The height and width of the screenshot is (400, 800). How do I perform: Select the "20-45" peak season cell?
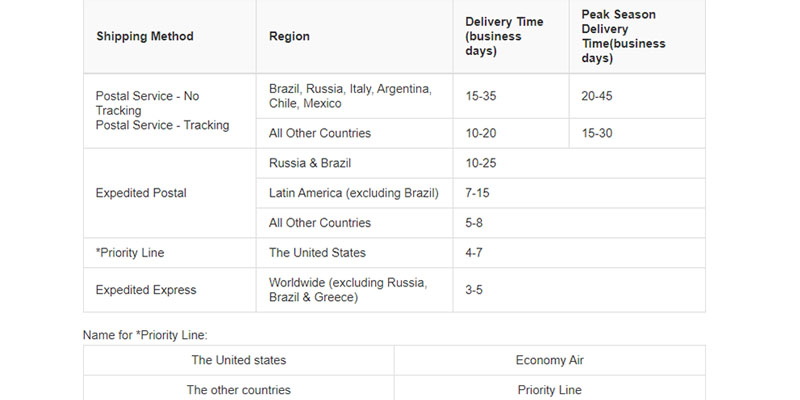click(599, 96)
